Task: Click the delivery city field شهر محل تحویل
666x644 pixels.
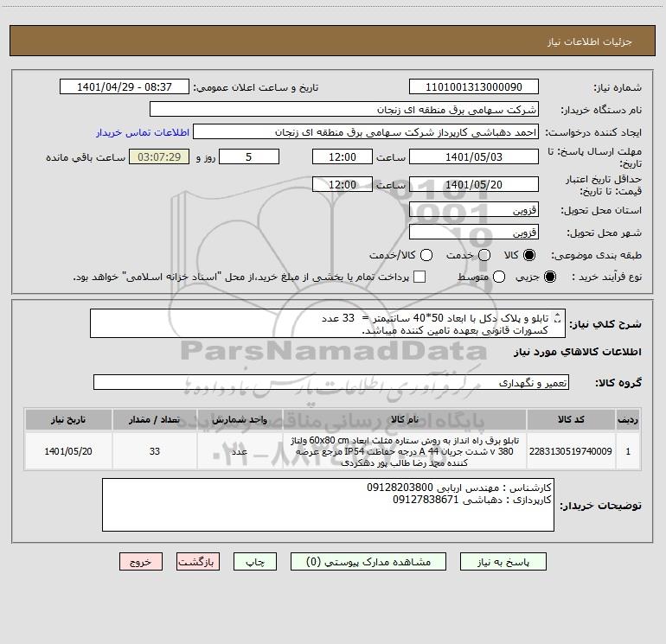Action: click(474, 233)
